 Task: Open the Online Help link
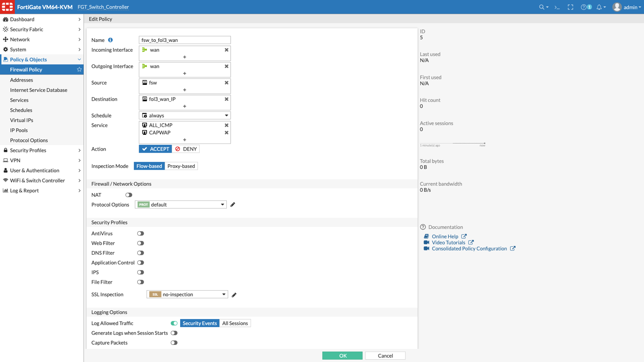[x=445, y=236]
